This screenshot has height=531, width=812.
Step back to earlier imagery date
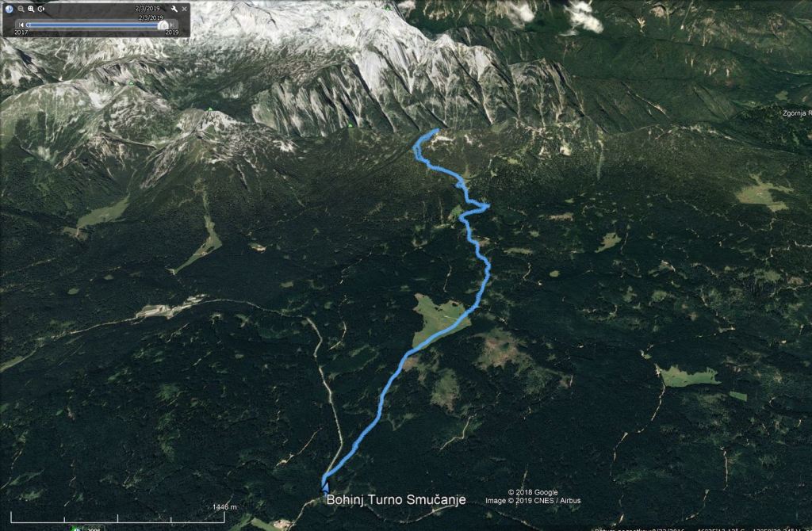point(21,25)
